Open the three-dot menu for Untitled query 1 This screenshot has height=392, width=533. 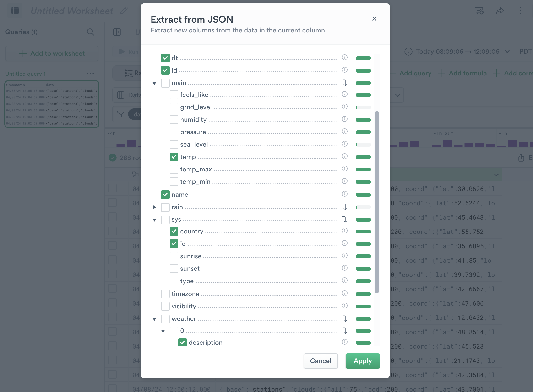90,74
